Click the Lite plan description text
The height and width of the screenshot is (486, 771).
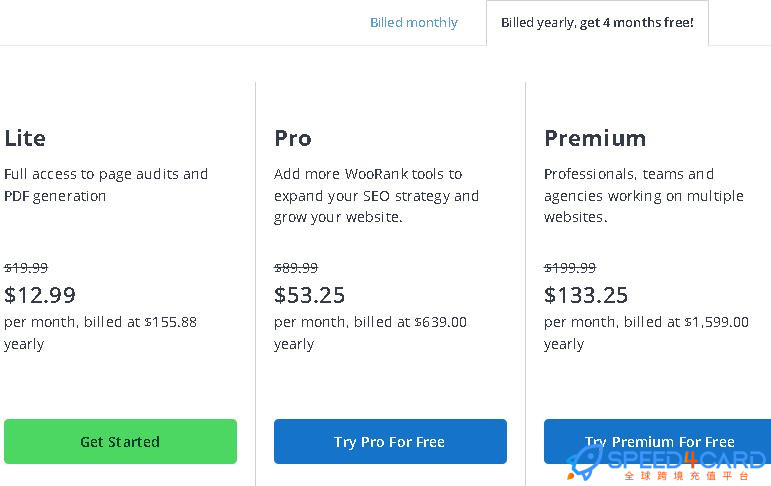[106, 185]
